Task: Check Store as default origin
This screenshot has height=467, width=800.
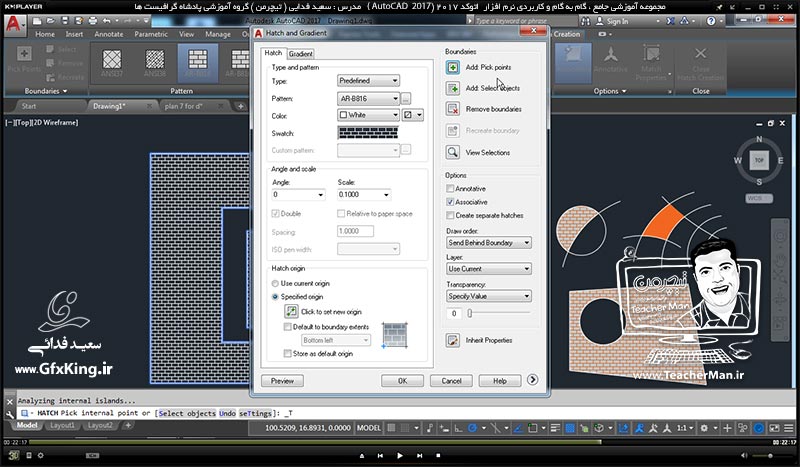Action: pyautogui.click(x=287, y=353)
